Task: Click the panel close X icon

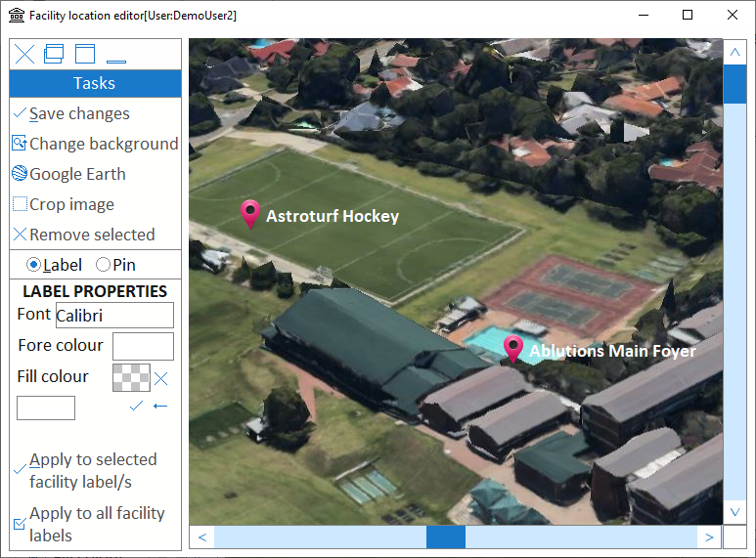Action: pyautogui.click(x=24, y=55)
